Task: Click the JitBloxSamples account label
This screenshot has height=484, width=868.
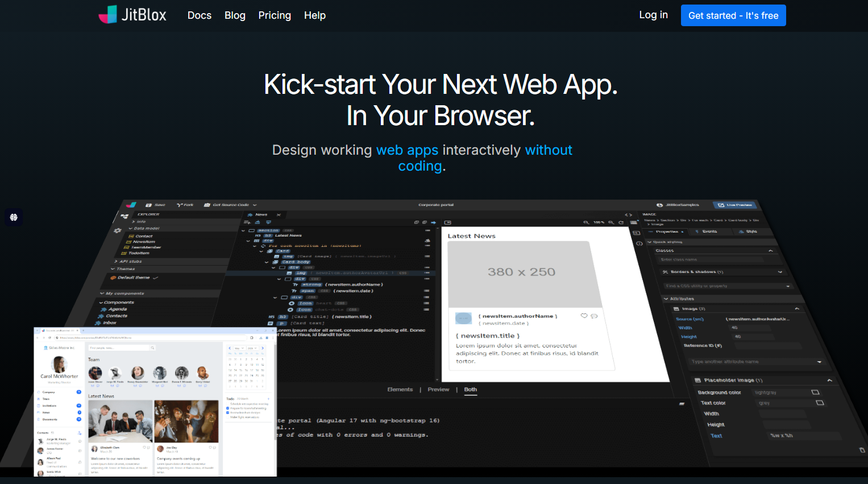Action: [x=678, y=205]
